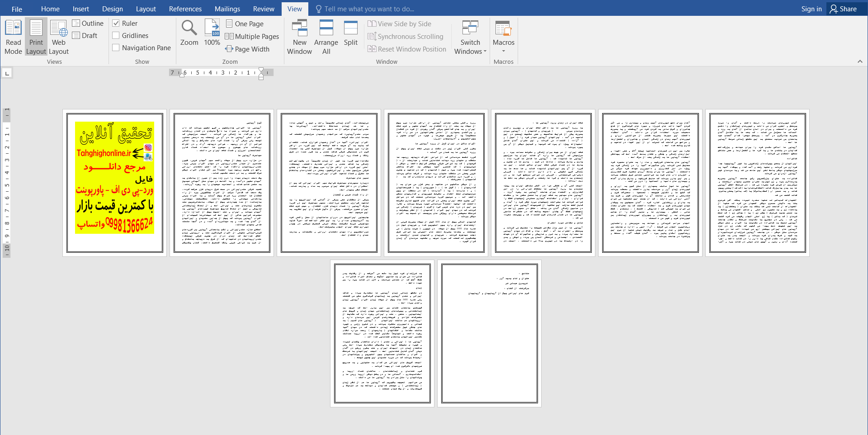The width and height of the screenshot is (868, 435).
Task: Click the tab selector L icon on ruler
Action: point(7,73)
